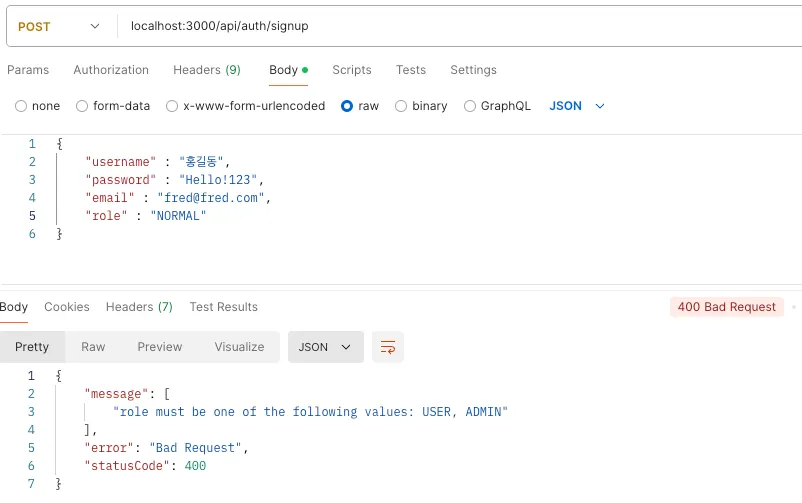
Task: Switch to the Tests tab
Action: [x=411, y=70]
